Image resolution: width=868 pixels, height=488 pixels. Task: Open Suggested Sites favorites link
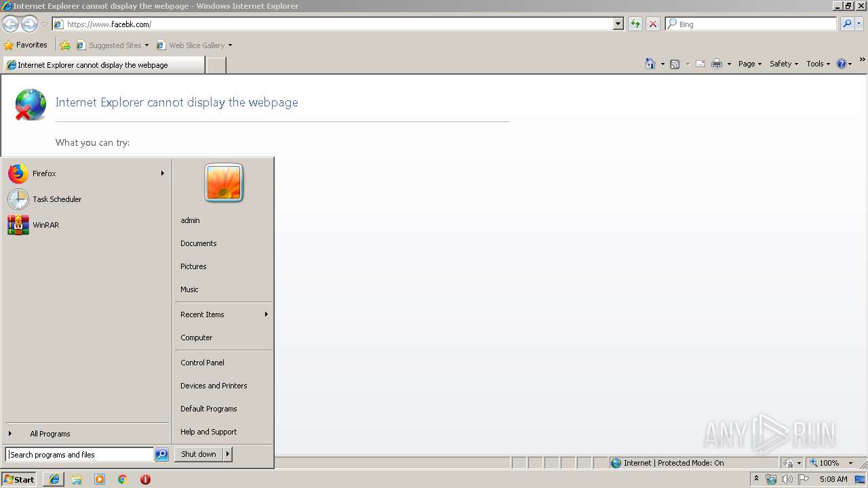tap(112, 45)
